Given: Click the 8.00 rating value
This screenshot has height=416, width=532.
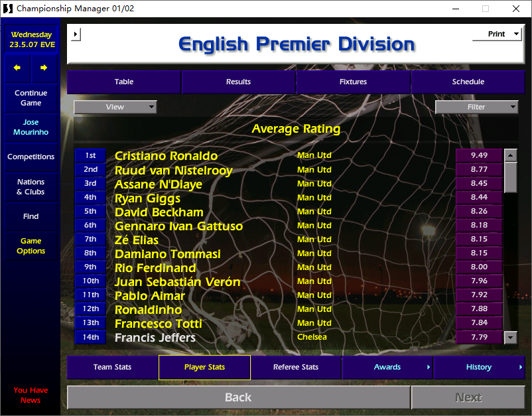Looking at the screenshot, I should 479,267.
